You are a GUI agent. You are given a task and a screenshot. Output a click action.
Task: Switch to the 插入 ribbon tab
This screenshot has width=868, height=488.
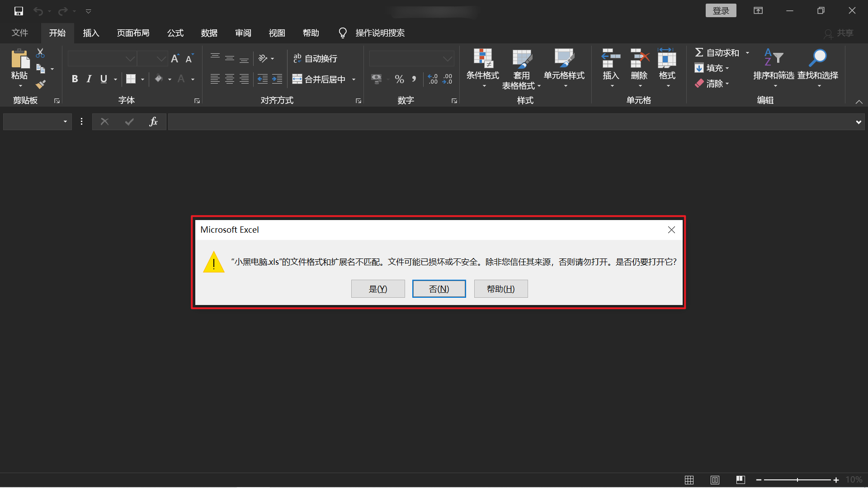[x=91, y=33]
